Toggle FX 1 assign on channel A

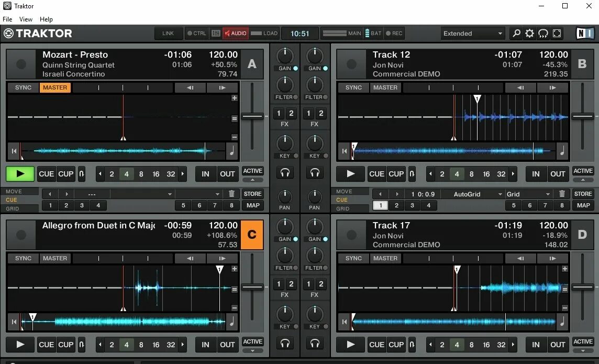(x=279, y=113)
